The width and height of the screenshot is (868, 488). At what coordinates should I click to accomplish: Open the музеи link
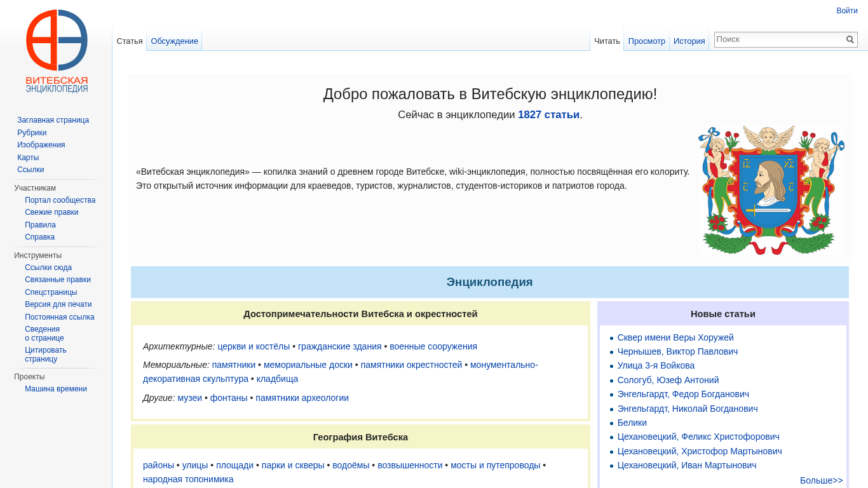click(x=189, y=398)
